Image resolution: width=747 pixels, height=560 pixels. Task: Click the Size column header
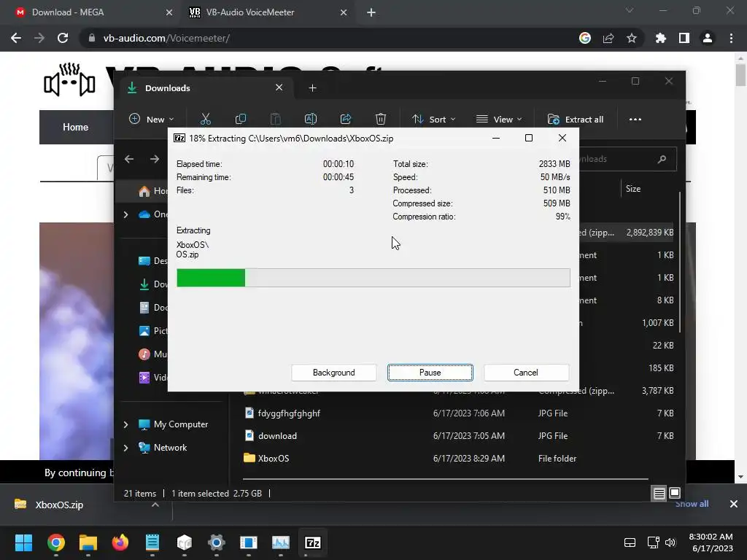tap(633, 189)
